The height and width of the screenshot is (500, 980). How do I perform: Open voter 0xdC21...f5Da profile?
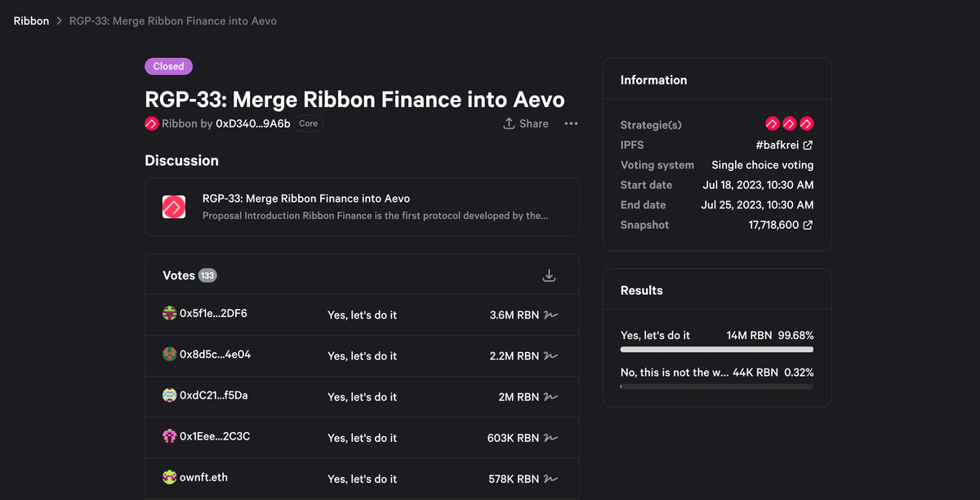(213, 395)
